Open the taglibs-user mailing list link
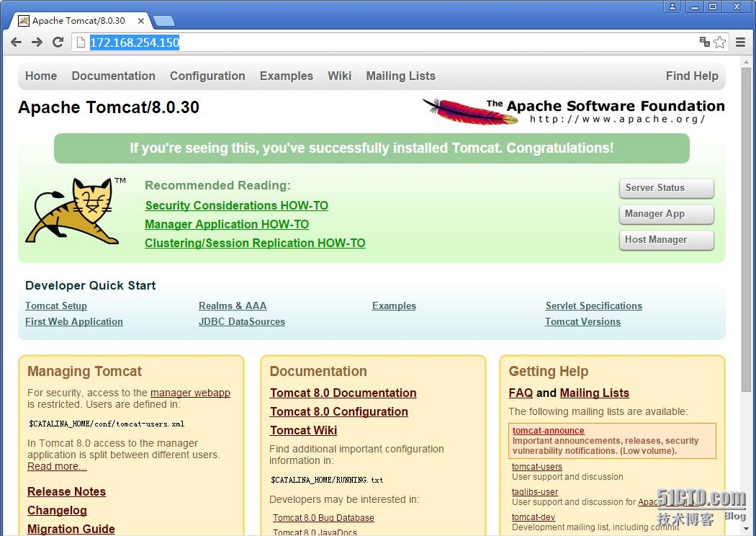Image resolution: width=756 pixels, height=536 pixels. (535, 492)
